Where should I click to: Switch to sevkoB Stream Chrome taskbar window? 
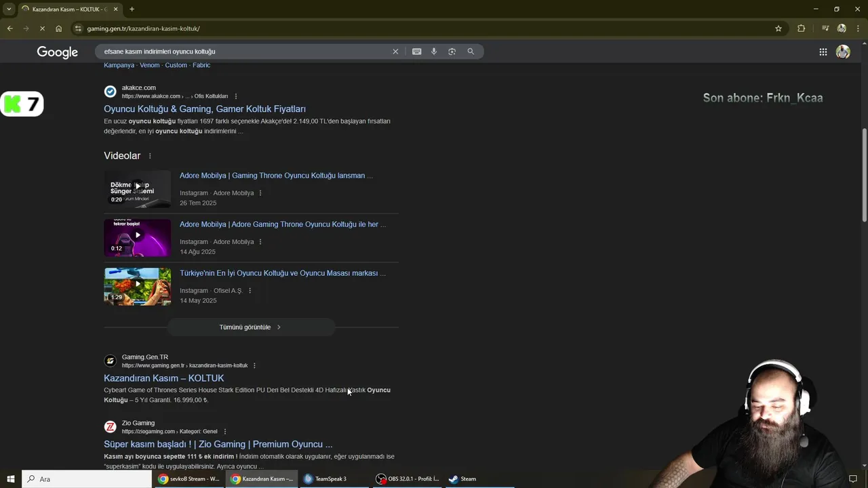tap(189, 479)
